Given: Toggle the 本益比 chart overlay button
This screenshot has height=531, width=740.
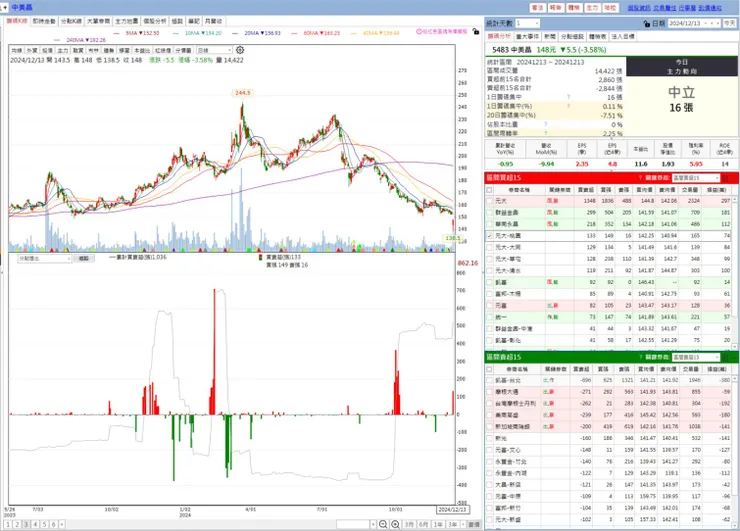Looking at the screenshot, I should 142,51.
